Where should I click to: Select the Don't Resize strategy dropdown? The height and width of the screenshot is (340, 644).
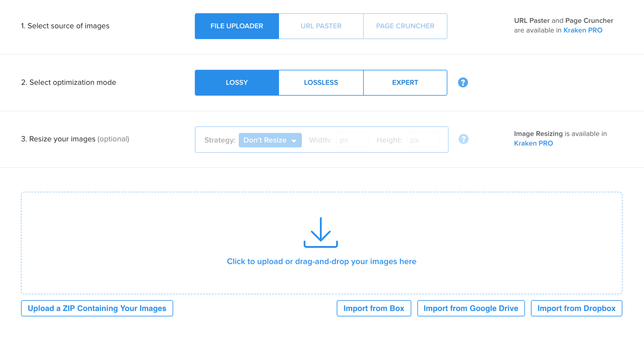point(270,140)
